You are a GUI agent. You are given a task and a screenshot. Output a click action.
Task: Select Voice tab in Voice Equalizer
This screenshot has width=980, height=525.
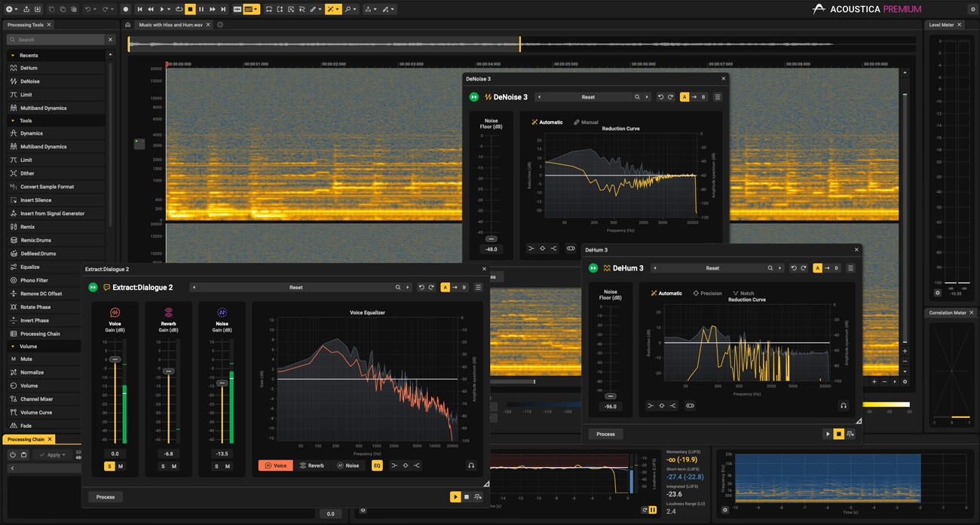pyautogui.click(x=275, y=465)
